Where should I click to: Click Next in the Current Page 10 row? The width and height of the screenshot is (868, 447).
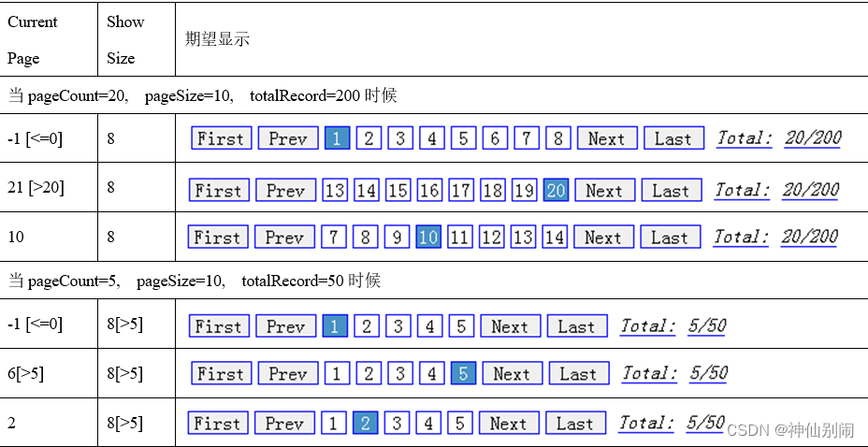point(604,237)
